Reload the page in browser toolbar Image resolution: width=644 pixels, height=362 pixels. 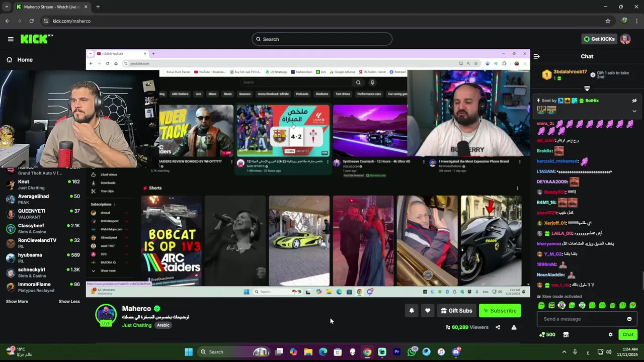(x=31, y=21)
